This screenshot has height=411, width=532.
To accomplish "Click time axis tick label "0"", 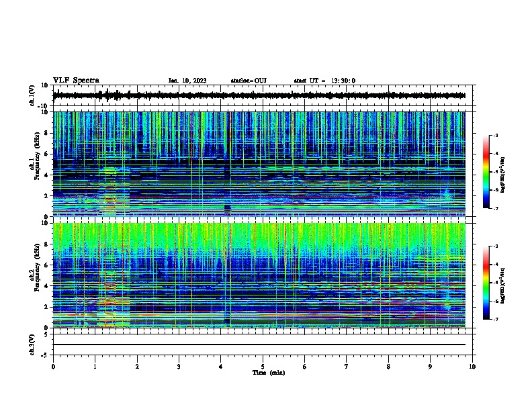I will click(53, 367).
